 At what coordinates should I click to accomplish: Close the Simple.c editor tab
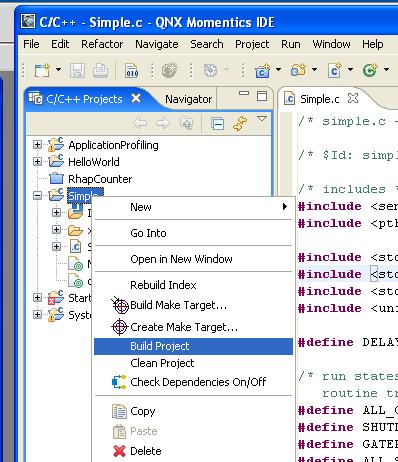click(x=353, y=98)
